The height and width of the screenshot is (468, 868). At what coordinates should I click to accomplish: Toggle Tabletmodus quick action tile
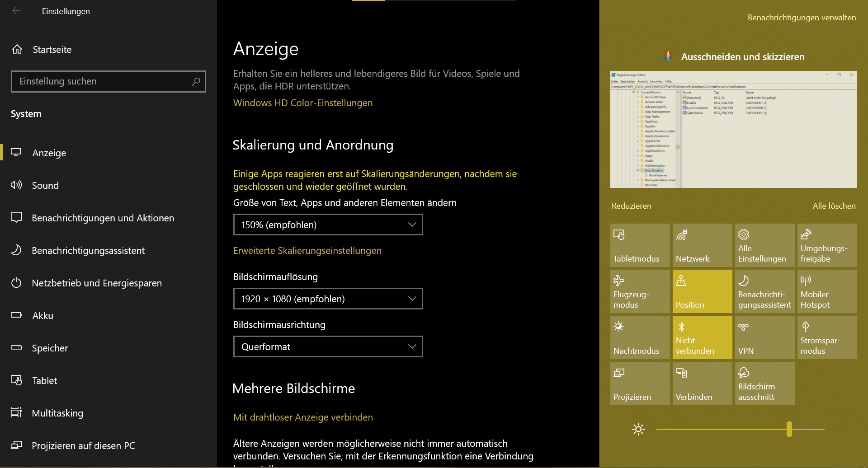click(x=640, y=245)
